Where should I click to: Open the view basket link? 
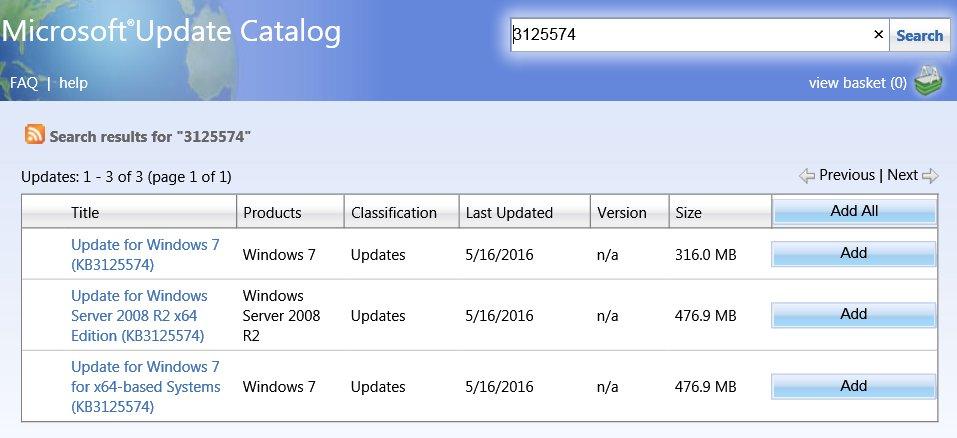(857, 83)
